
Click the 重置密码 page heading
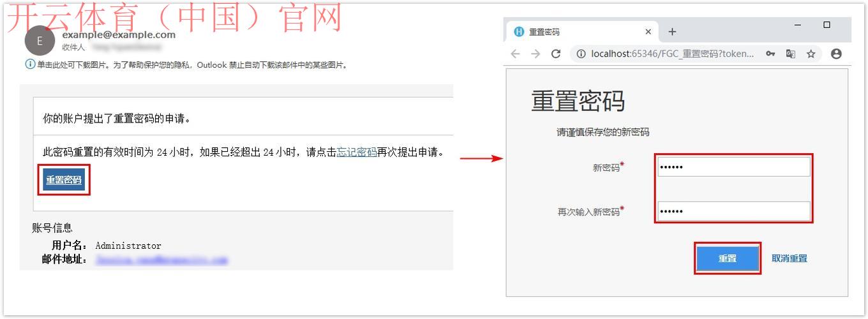tap(578, 101)
